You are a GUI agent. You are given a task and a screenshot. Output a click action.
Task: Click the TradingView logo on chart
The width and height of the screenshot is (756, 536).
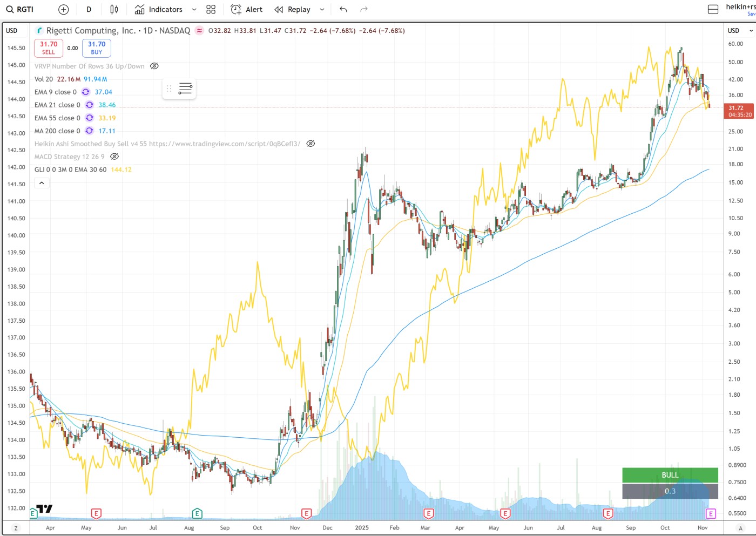pos(44,508)
